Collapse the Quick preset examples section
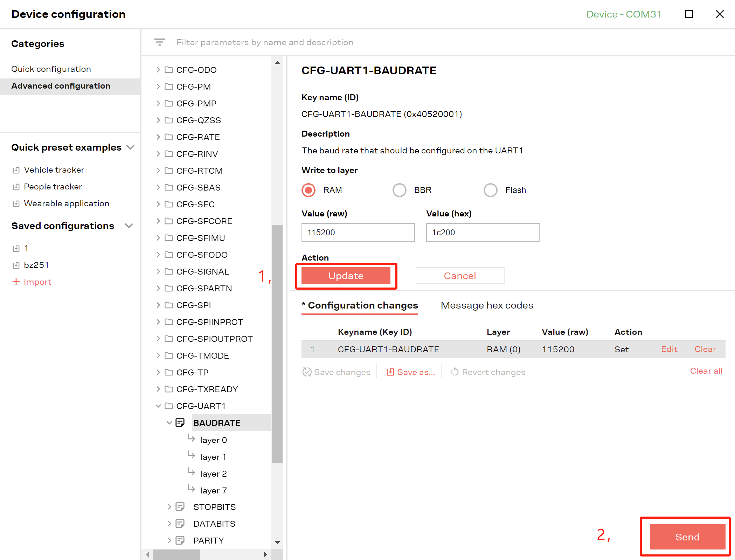This screenshot has width=735, height=560. pyautogui.click(x=130, y=147)
